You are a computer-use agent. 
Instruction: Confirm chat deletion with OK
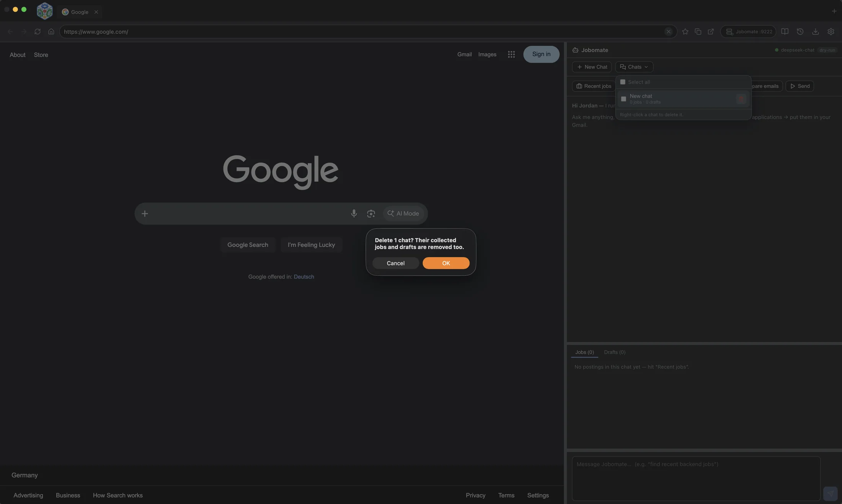[x=446, y=263]
